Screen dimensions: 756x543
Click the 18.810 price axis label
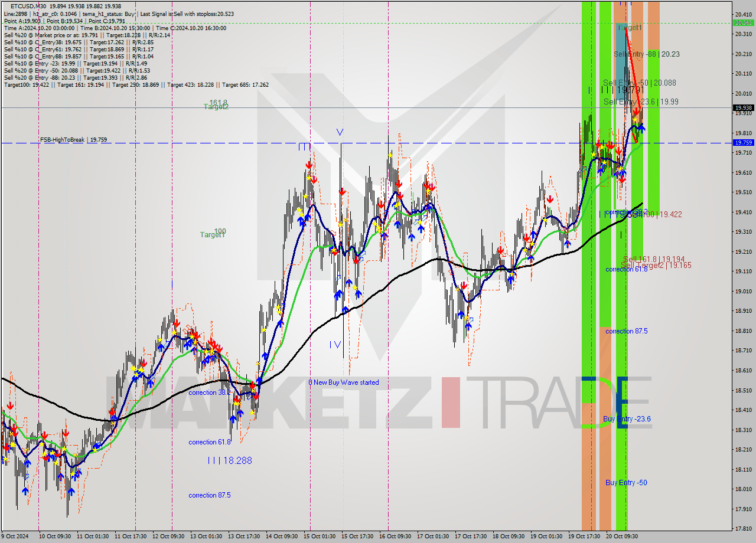(743, 331)
